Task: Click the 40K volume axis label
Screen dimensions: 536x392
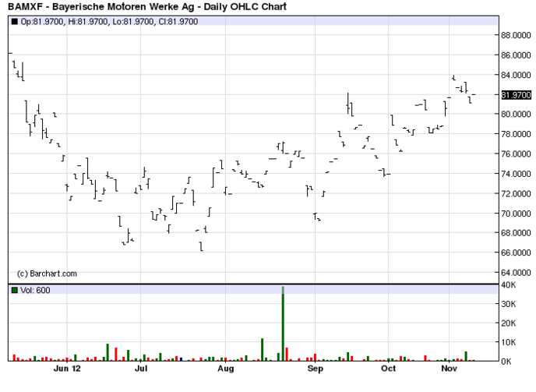Action: 508,285
